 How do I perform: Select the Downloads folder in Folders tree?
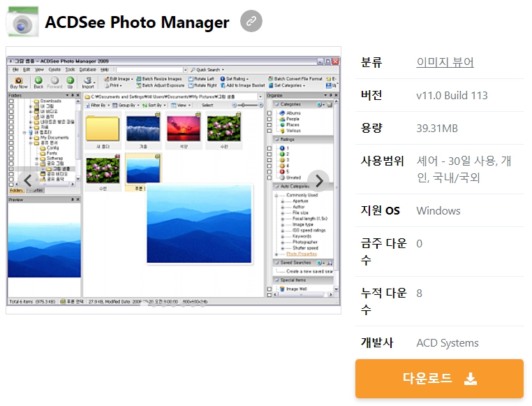pos(47,101)
